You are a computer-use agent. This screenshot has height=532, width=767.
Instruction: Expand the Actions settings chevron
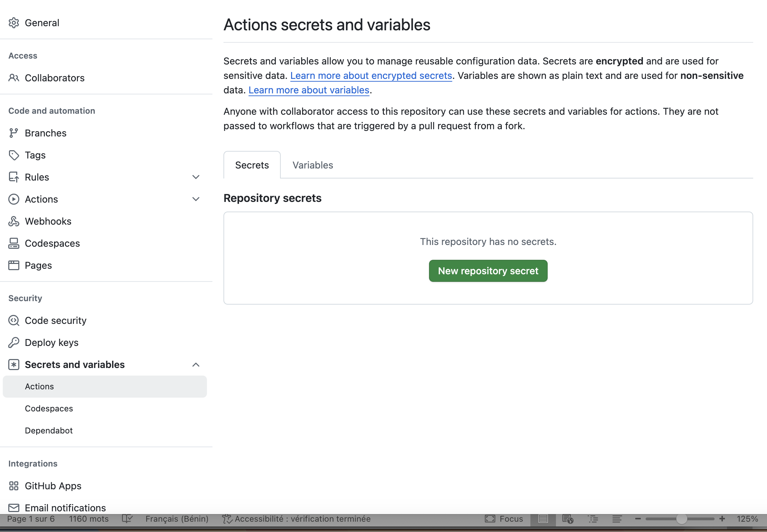[196, 199]
